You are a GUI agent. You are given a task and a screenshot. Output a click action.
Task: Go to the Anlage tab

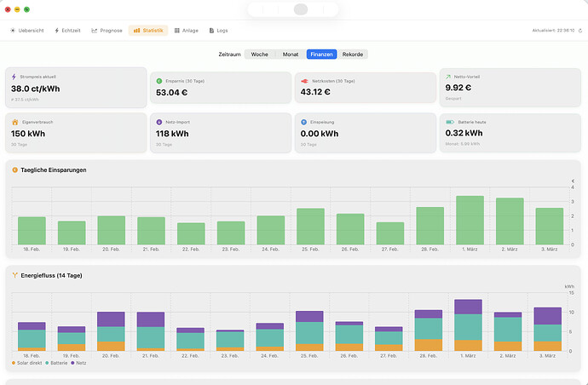187,31
